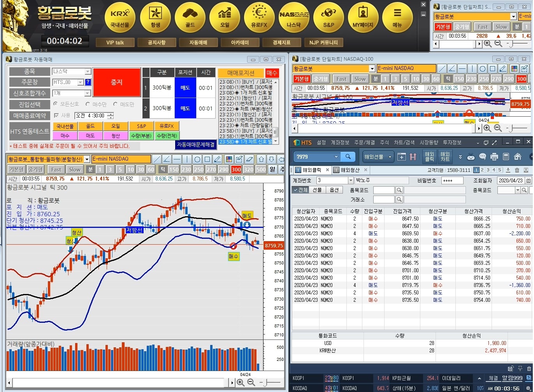
Task: Expand the HTS 7979 code dropdown
Action: (336, 157)
